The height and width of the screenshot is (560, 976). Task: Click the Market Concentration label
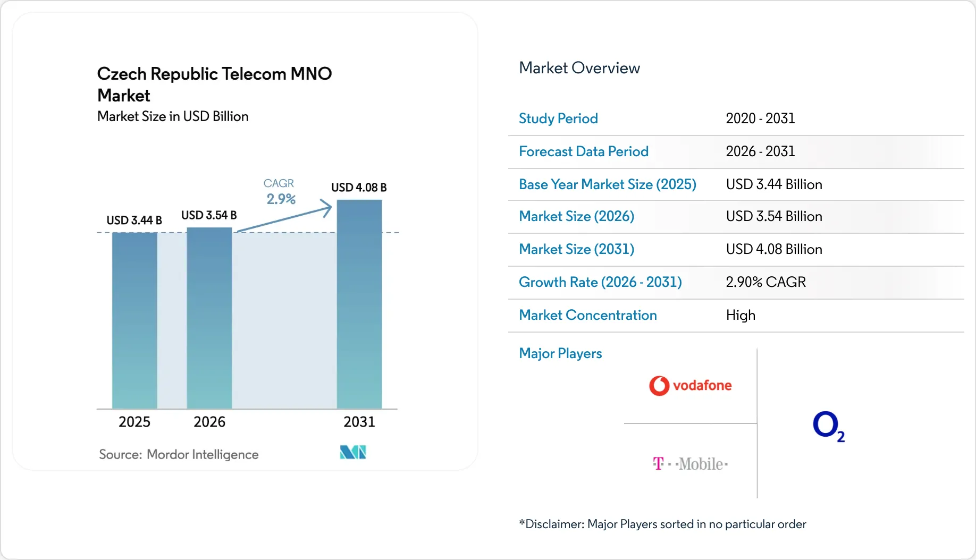coord(588,315)
